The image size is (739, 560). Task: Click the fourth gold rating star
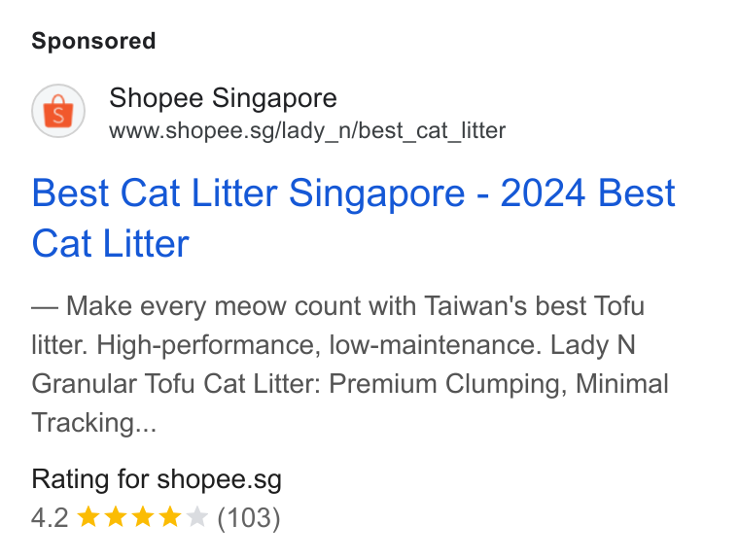(170, 516)
